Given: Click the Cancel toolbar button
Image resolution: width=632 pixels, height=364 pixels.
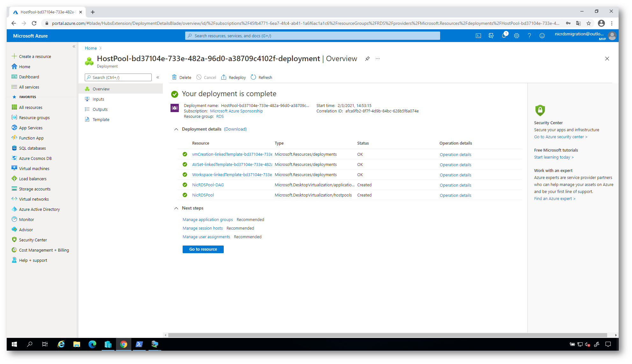Looking at the screenshot, I should point(206,77).
